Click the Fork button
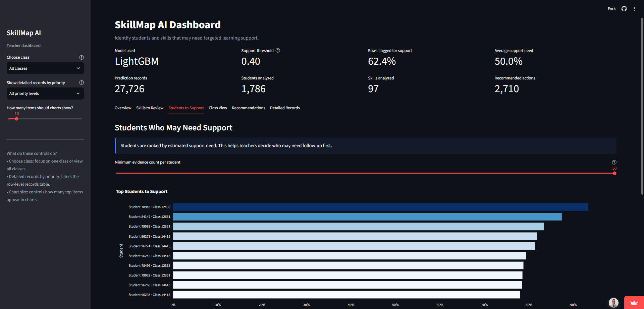Viewport: 644px width, 309px height. pyautogui.click(x=611, y=9)
